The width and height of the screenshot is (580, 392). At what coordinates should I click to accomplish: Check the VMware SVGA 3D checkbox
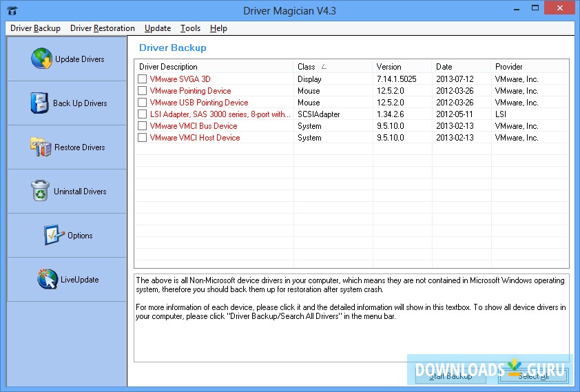click(143, 79)
